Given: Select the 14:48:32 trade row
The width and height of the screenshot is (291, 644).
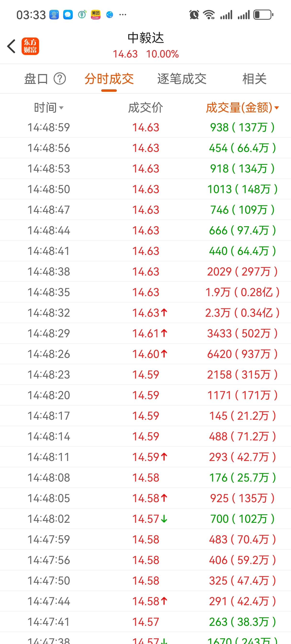Looking at the screenshot, I should tap(146, 313).
